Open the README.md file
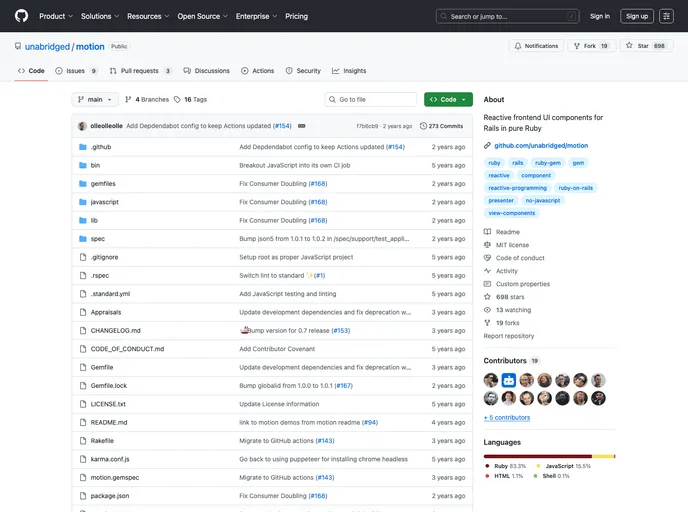Image resolution: width=688 pixels, height=512 pixels. coord(109,422)
